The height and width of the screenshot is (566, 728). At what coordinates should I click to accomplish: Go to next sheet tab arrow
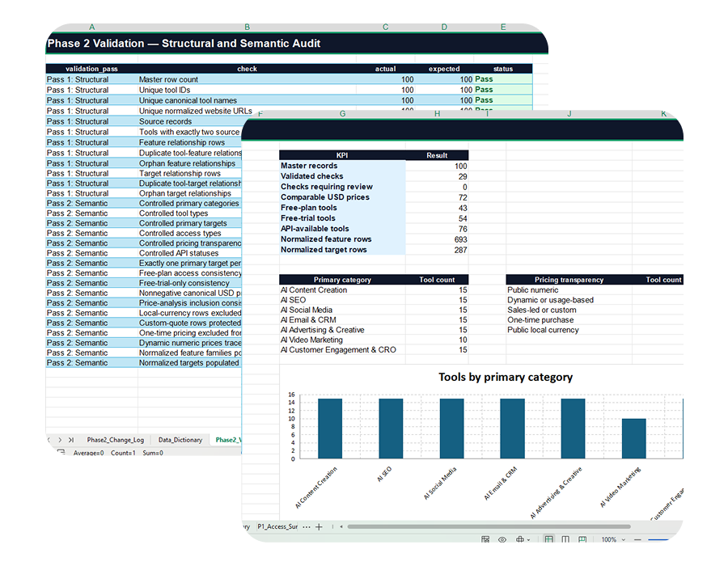coord(60,440)
